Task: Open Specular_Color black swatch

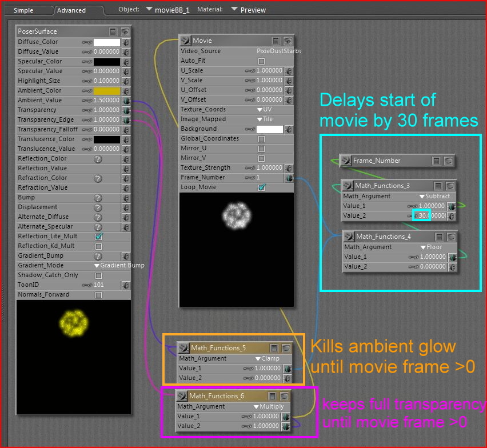Action: (x=107, y=62)
